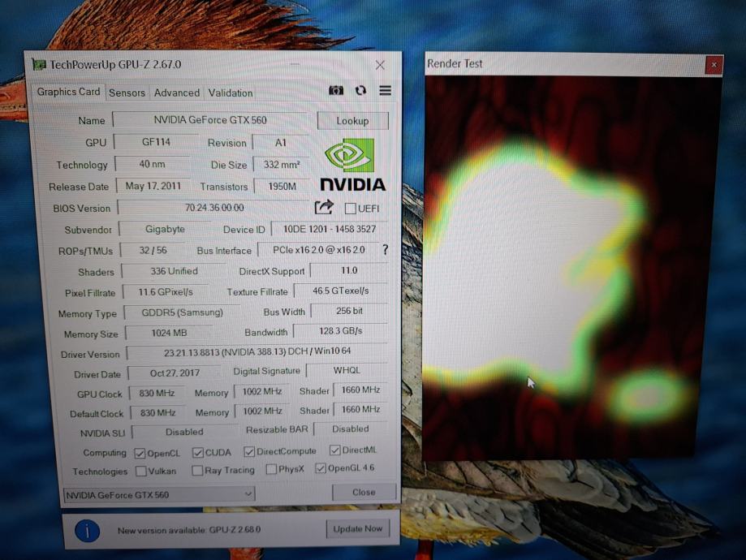Click the GPU Clock row Memory 1002 MHz value
This screenshot has height=560, width=746.
(x=262, y=391)
